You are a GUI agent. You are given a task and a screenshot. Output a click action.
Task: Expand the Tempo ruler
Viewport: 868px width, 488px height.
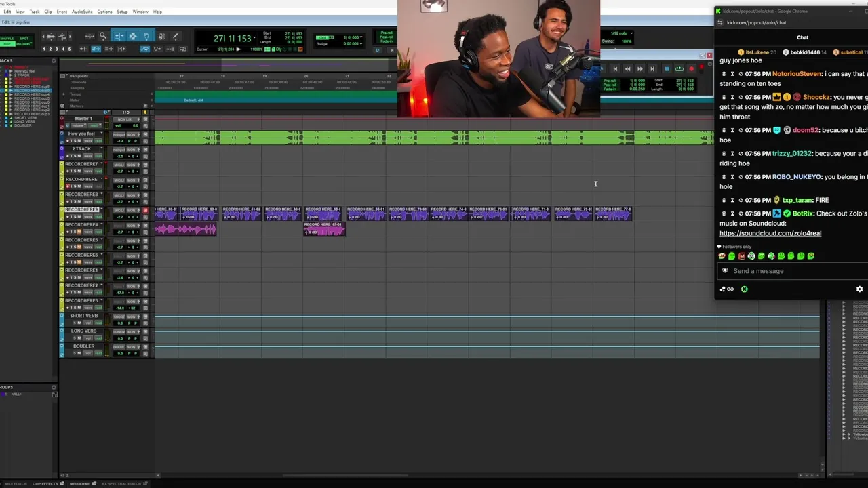point(64,94)
